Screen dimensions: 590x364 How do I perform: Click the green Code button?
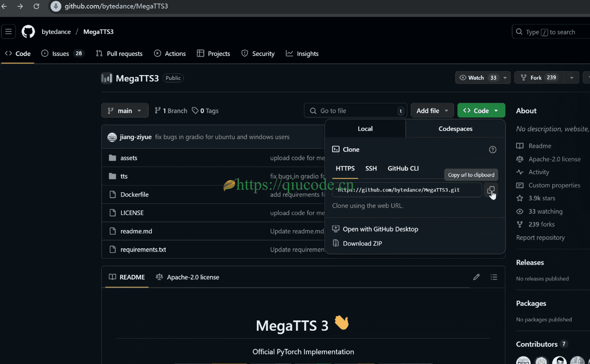[481, 111]
